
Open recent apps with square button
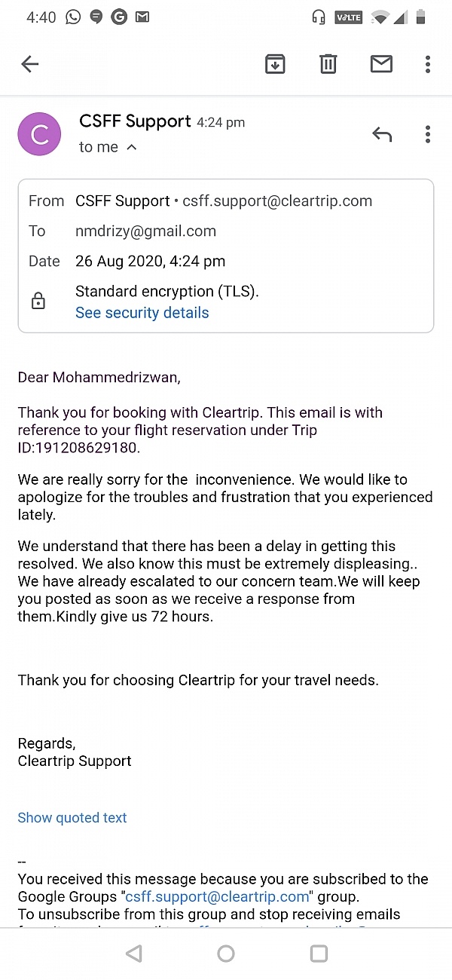point(319,954)
